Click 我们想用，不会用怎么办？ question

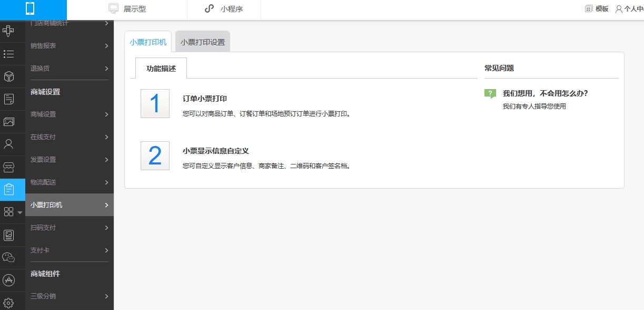point(545,93)
